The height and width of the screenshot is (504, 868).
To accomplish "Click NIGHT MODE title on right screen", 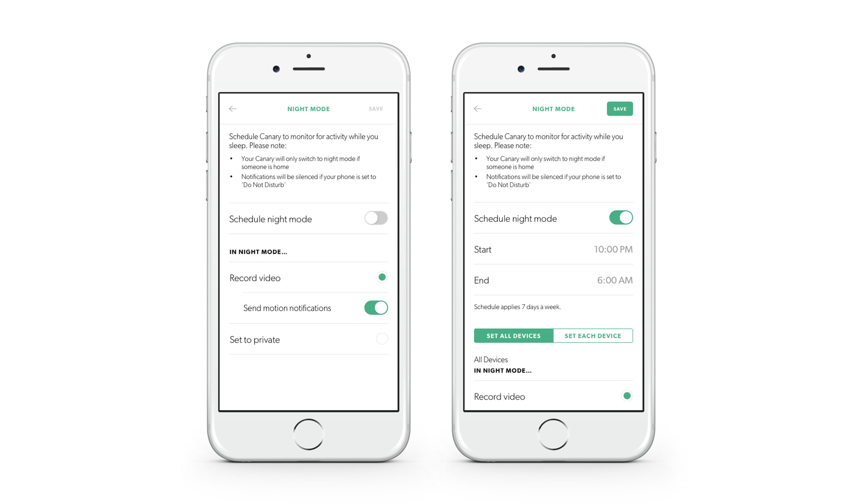I will click(552, 109).
